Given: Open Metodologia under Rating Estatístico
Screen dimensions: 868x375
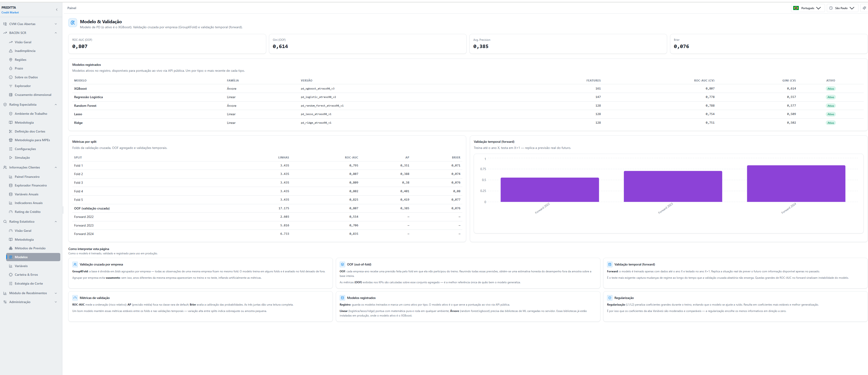Looking at the screenshot, I should [33, 240].
